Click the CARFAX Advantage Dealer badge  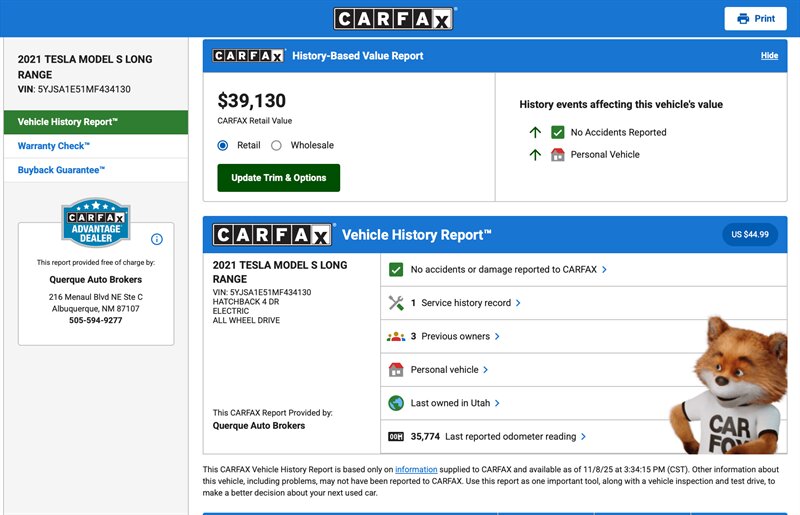click(x=95, y=224)
